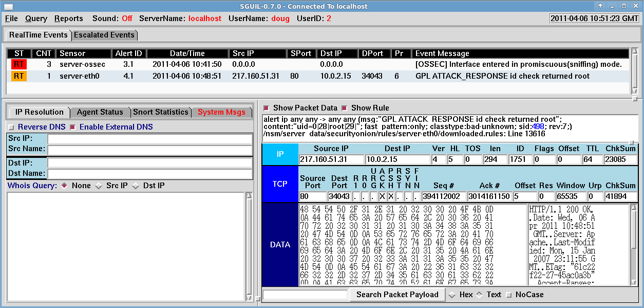This screenshot has height=308, width=644.
Task: Select the Src IP whois radio button
Action: coord(100,186)
